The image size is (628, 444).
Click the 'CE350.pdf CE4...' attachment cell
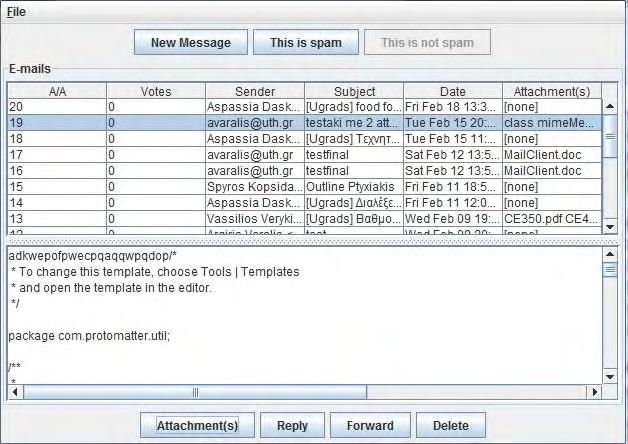click(552, 219)
